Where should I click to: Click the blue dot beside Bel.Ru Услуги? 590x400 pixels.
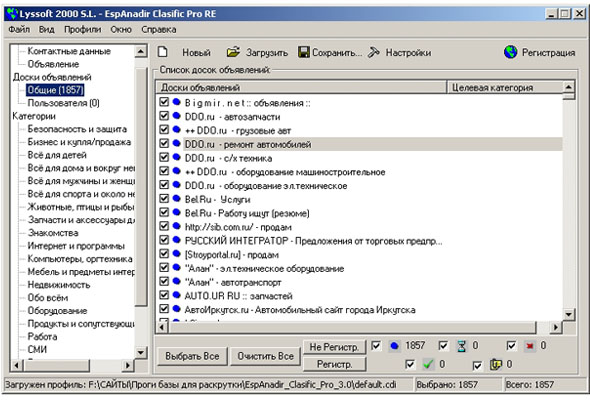click(176, 198)
